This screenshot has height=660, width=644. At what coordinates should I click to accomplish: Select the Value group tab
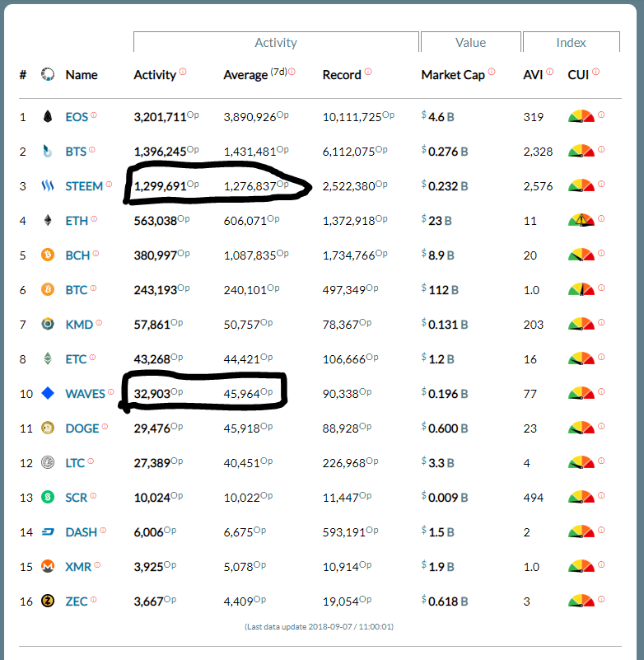click(x=471, y=42)
